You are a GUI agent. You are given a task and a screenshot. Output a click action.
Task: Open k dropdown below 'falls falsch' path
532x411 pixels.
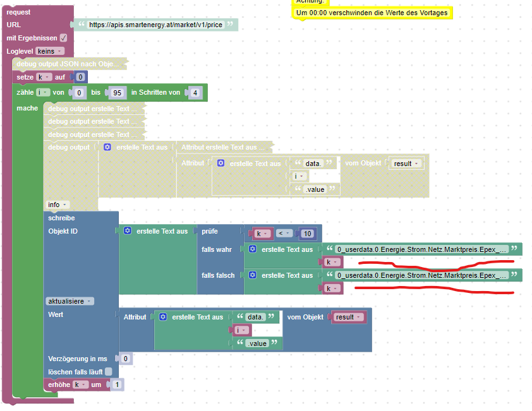pos(332,289)
